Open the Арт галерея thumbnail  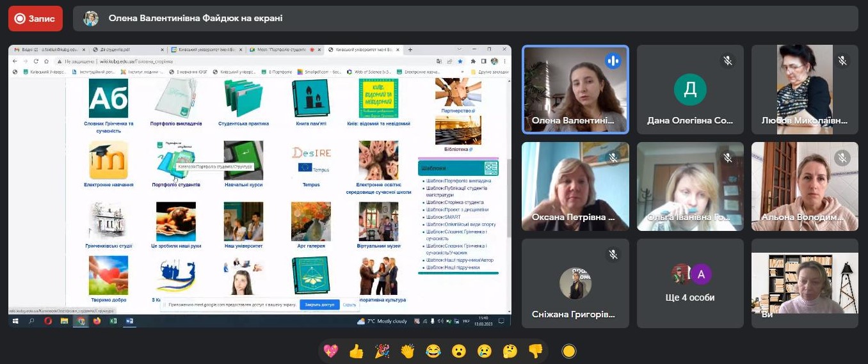pos(311,221)
